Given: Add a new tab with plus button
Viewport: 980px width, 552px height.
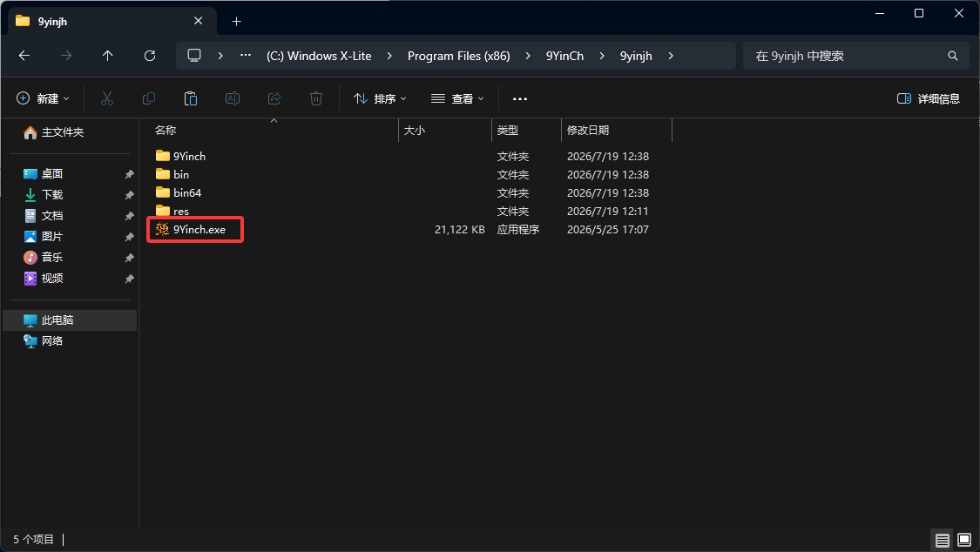Looking at the screenshot, I should (x=236, y=21).
